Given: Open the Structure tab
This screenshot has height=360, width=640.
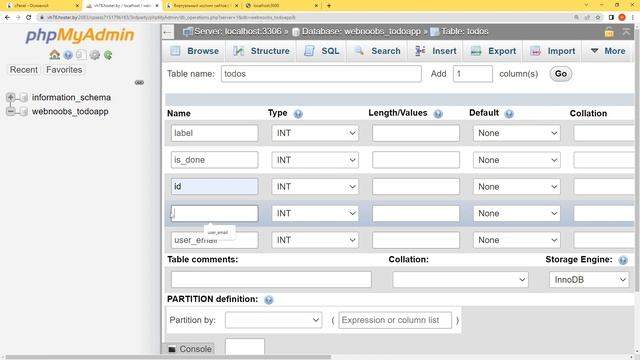Looking at the screenshot, I should click(x=261, y=51).
